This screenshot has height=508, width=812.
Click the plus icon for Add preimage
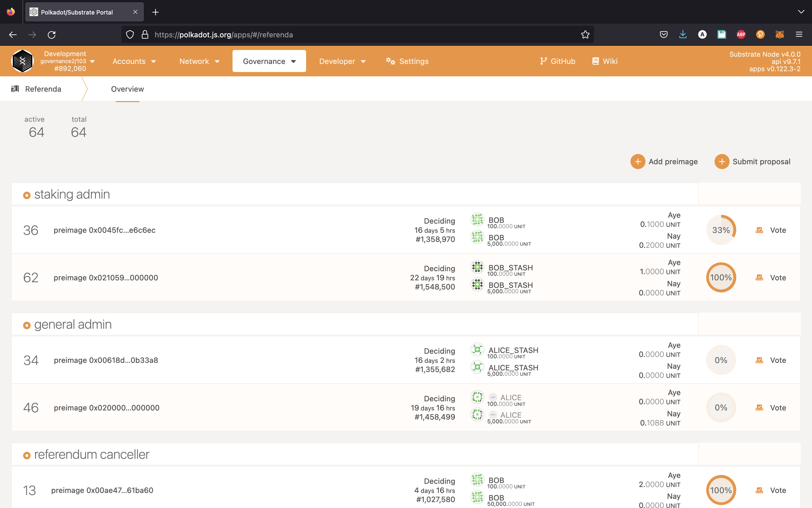(x=638, y=162)
